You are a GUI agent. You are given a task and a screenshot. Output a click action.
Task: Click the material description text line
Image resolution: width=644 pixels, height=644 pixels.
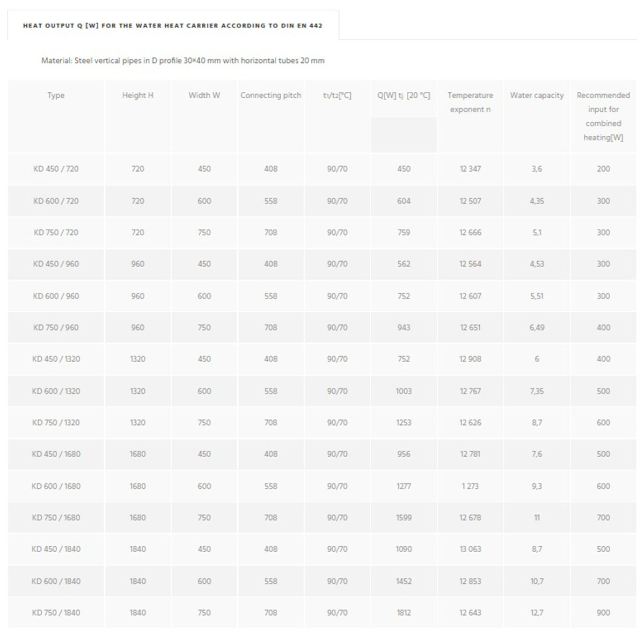pyautogui.click(x=182, y=61)
